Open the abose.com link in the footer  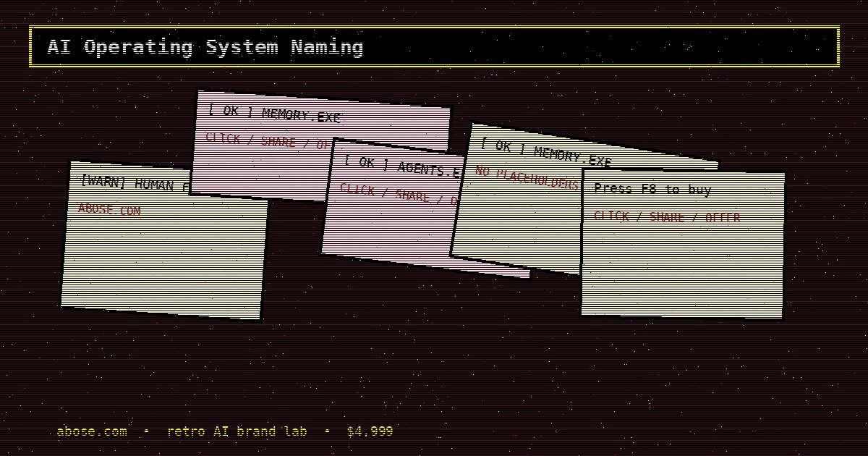pyautogui.click(x=92, y=431)
